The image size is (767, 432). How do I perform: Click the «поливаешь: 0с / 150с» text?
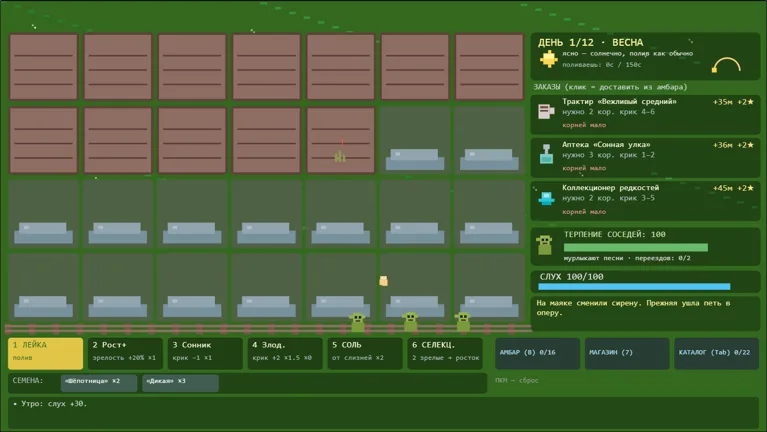(x=602, y=65)
